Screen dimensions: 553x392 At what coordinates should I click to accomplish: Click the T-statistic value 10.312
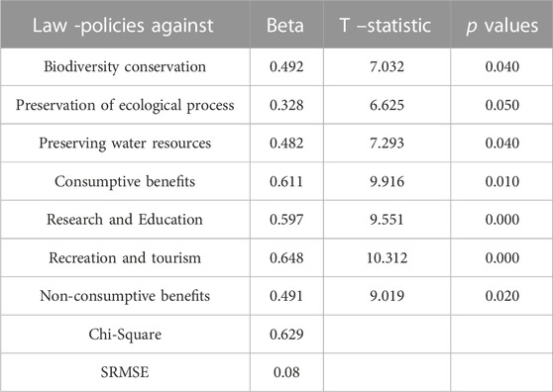pos(387,257)
